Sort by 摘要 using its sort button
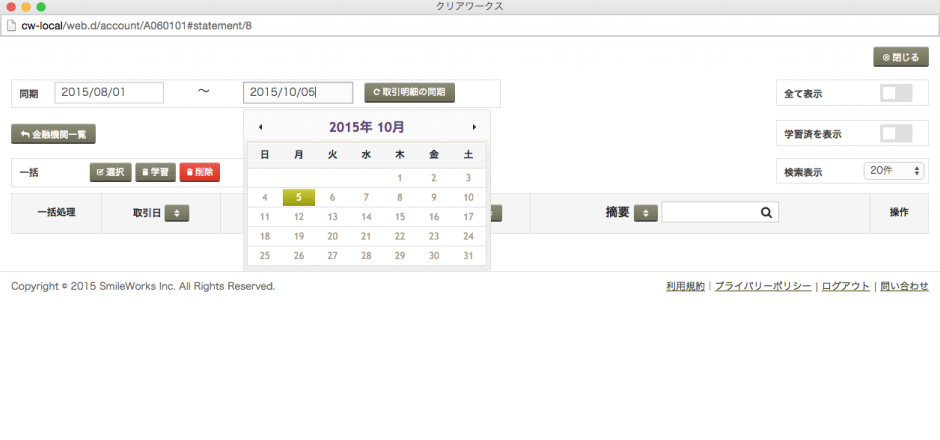The image size is (940, 440). click(x=646, y=213)
